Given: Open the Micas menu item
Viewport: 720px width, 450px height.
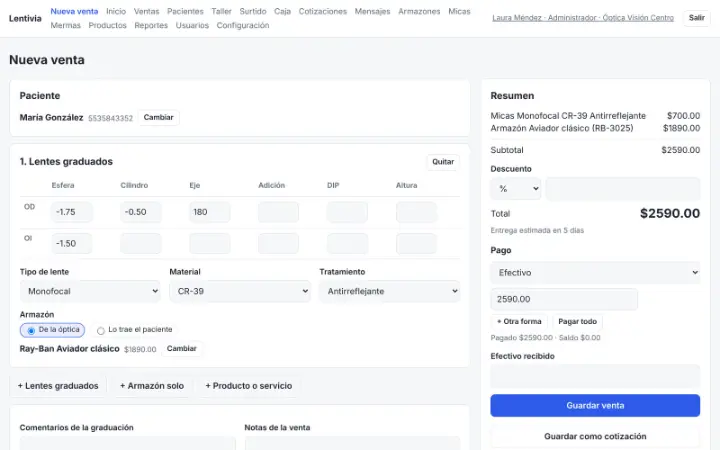Looking at the screenshot, I should 459,11.
